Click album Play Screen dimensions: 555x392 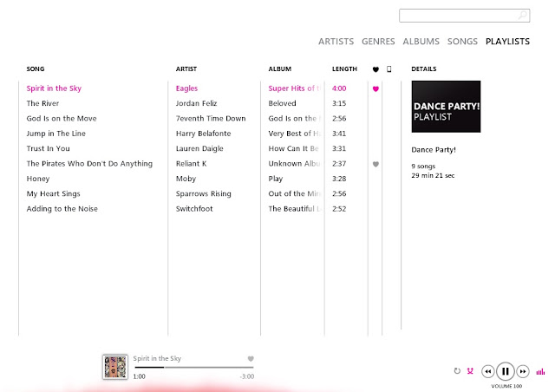276,179
